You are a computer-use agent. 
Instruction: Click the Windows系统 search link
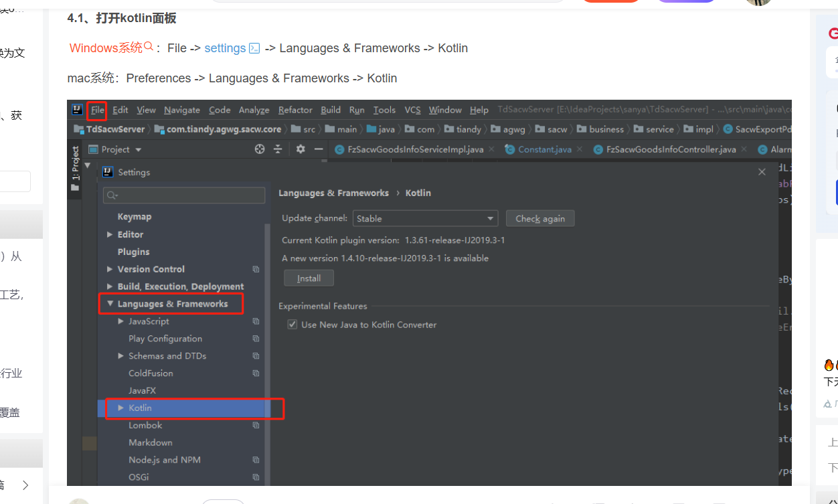tap(112, 48)
